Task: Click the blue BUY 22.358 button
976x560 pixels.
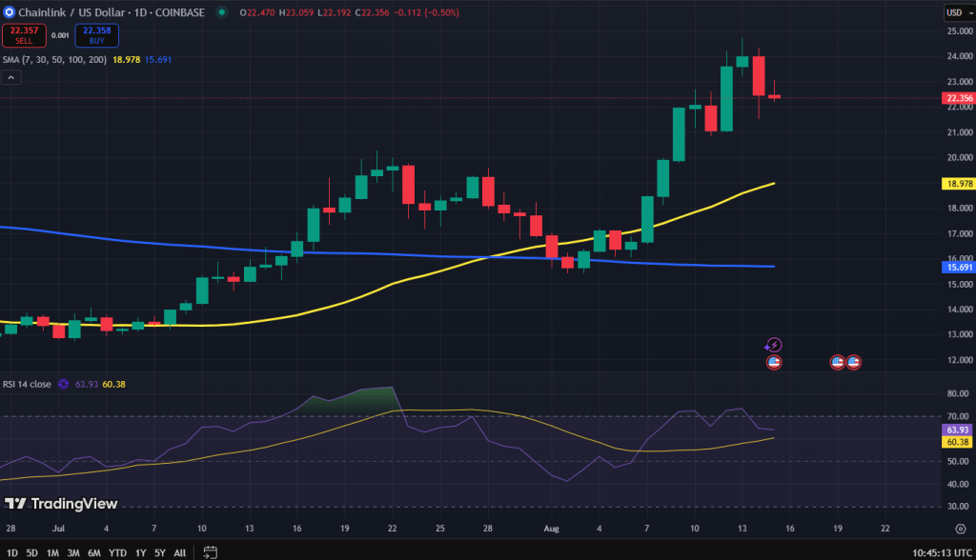Action: pos(96,35)
